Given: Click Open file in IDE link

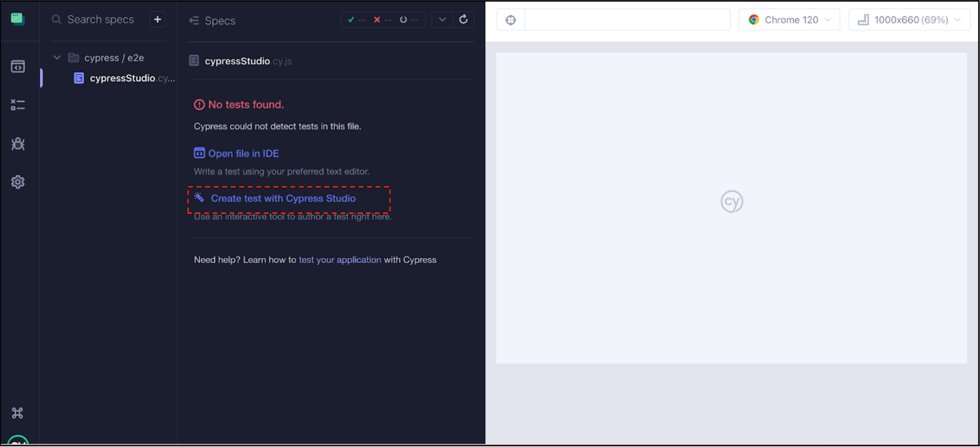Looking at the screenshot, I should point(243,154).
